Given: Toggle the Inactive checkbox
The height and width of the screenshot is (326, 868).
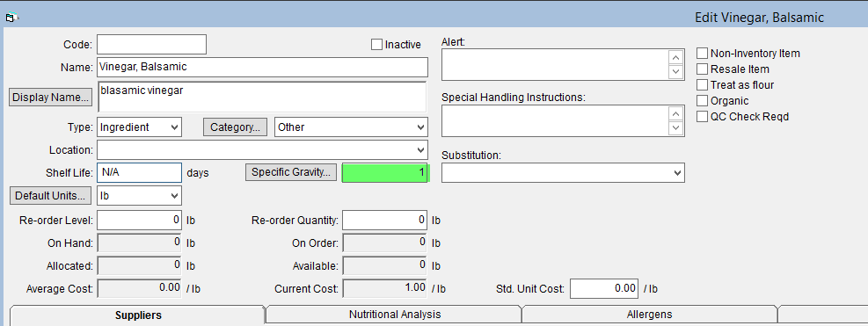Looking at the screenshot, I should tap(377, 44).
